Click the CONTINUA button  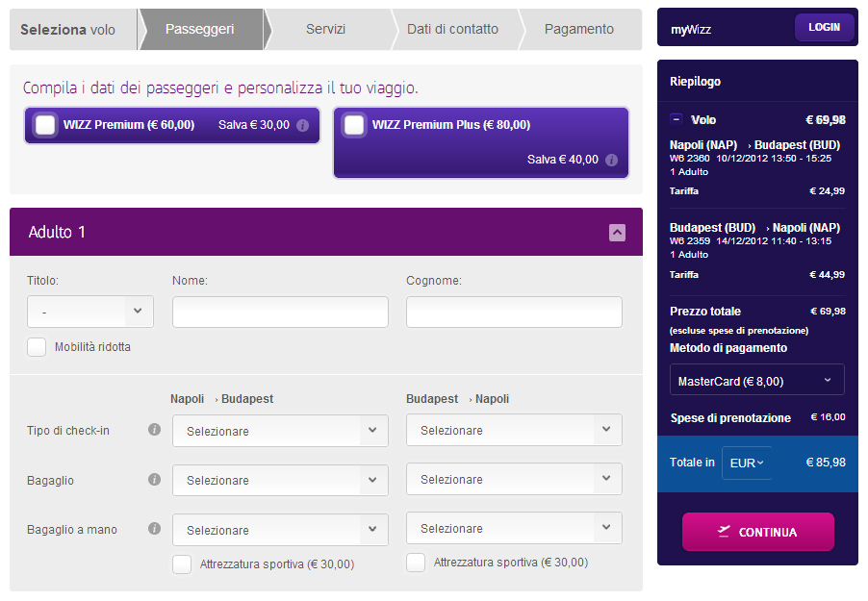tap(758, 532)
